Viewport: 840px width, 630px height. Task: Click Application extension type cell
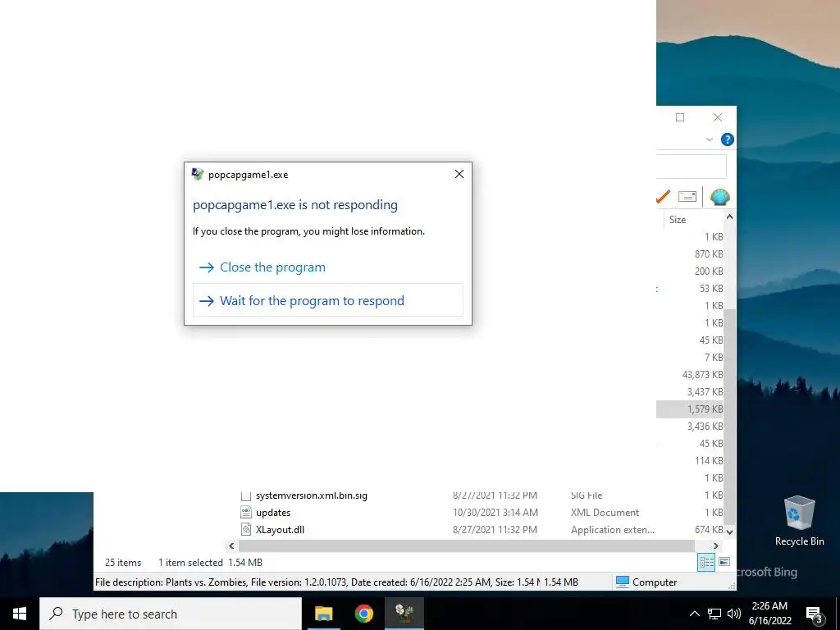coord(612,530)
